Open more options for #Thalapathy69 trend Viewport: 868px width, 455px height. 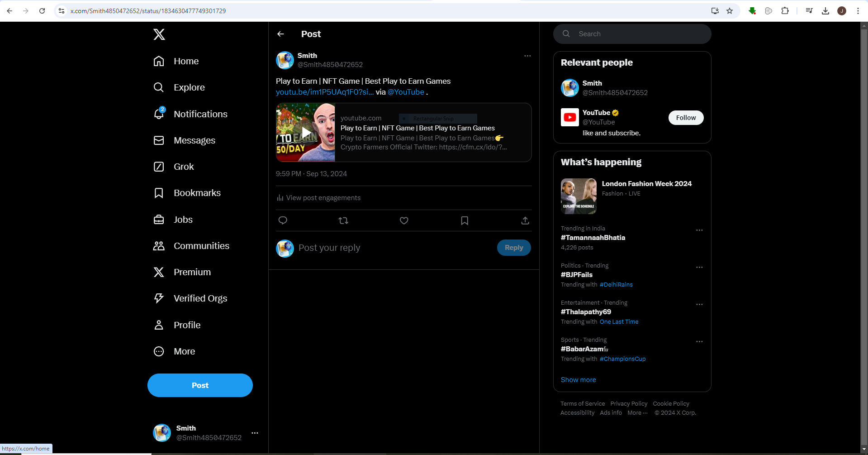699,304
